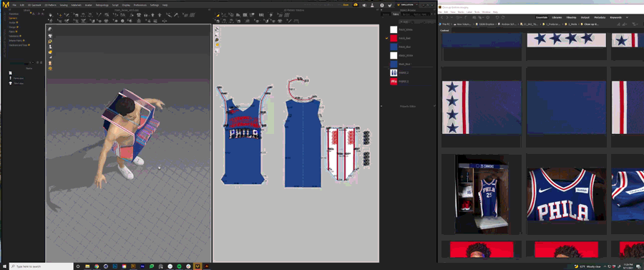Select the PHILA jersey close-up thumbnail in Bridge

tap(566, 194)
